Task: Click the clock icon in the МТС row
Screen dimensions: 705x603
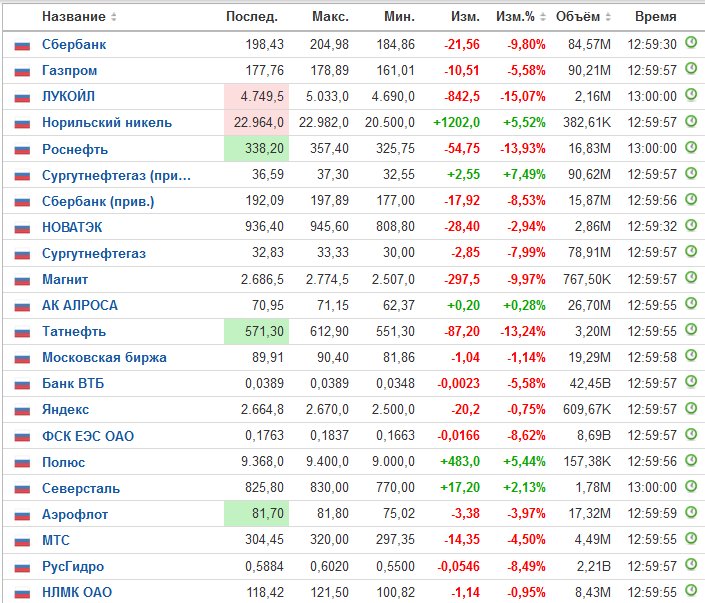Action: coord(691,538)
